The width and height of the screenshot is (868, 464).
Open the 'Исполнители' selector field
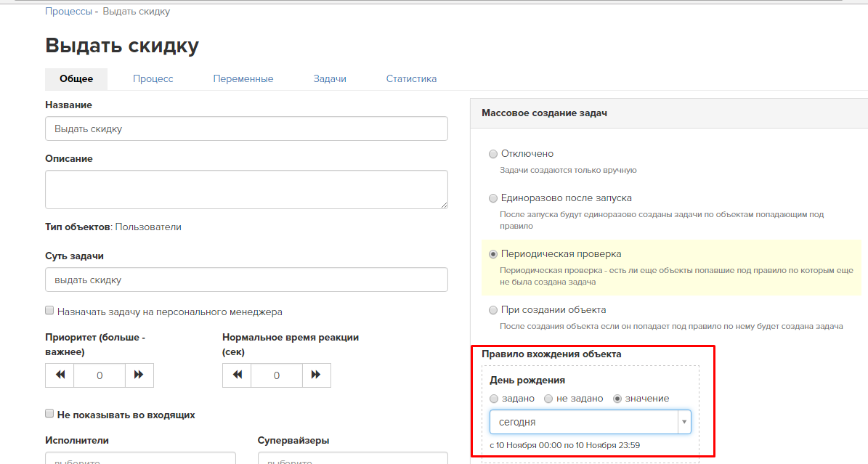[x=141, y=458]
